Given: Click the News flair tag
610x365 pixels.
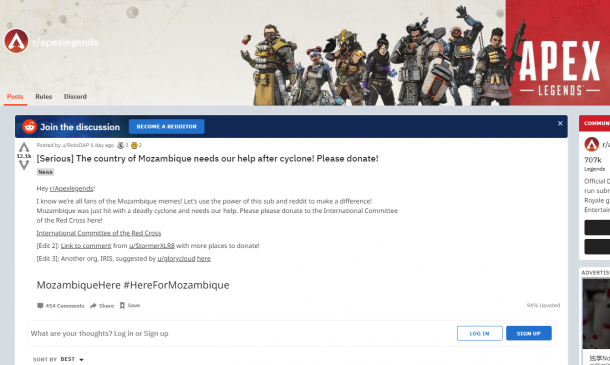Looking at the screenshot, I should (46, 172).
